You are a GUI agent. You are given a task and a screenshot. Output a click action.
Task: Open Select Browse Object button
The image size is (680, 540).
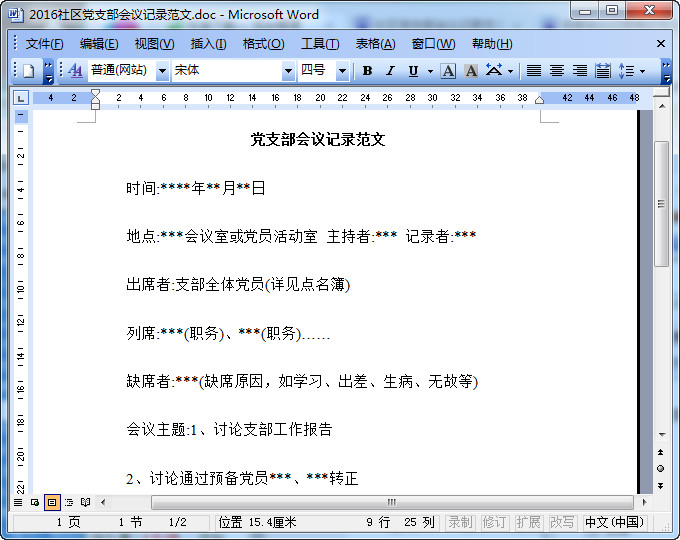coord(660,469)
